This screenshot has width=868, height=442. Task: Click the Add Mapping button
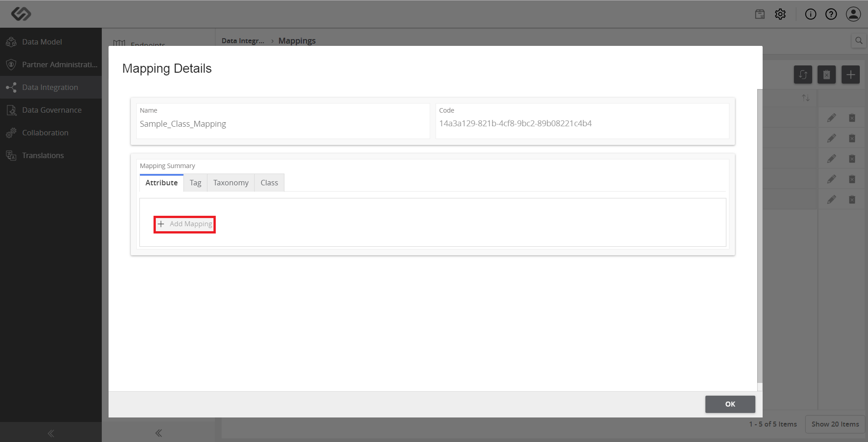tap(184, 224)
